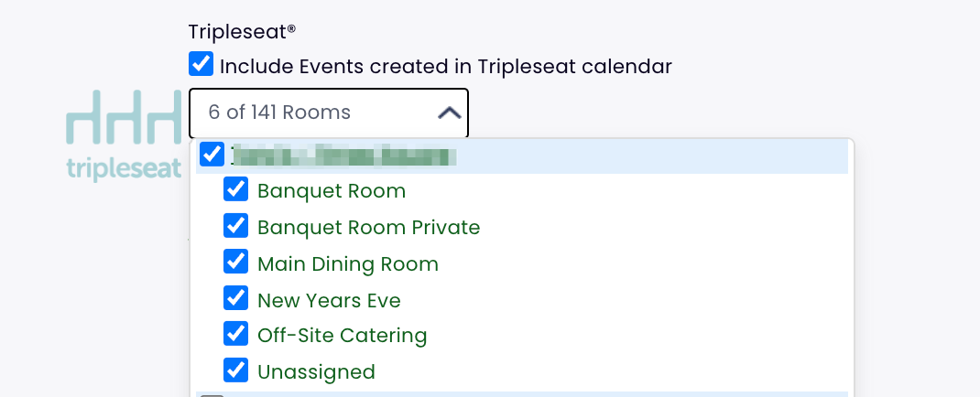
Task: Click the "Tripleseat®" section heading text
Action: click(242, 31)
